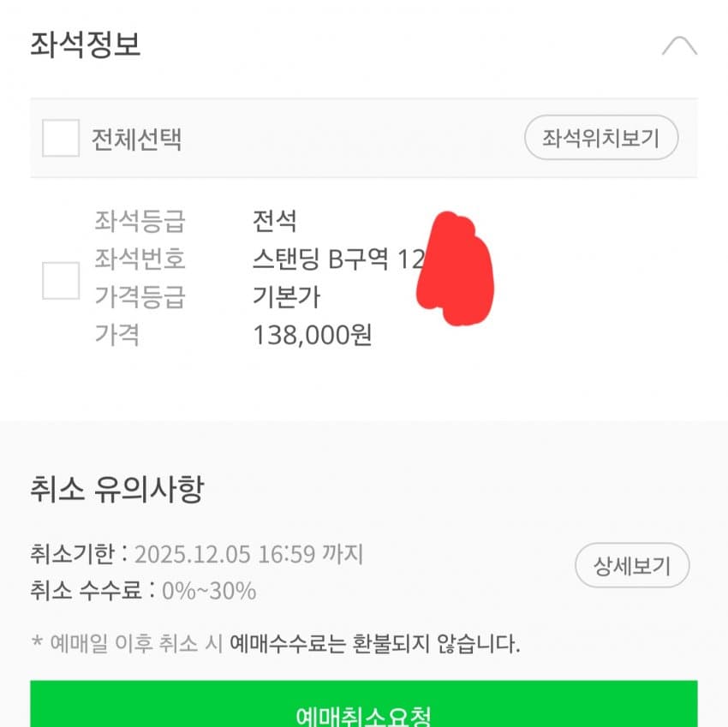This screenshot has width=728, height=727.
Task: Tap the 전체선택 label text
Action: click(x=137, y=139)
